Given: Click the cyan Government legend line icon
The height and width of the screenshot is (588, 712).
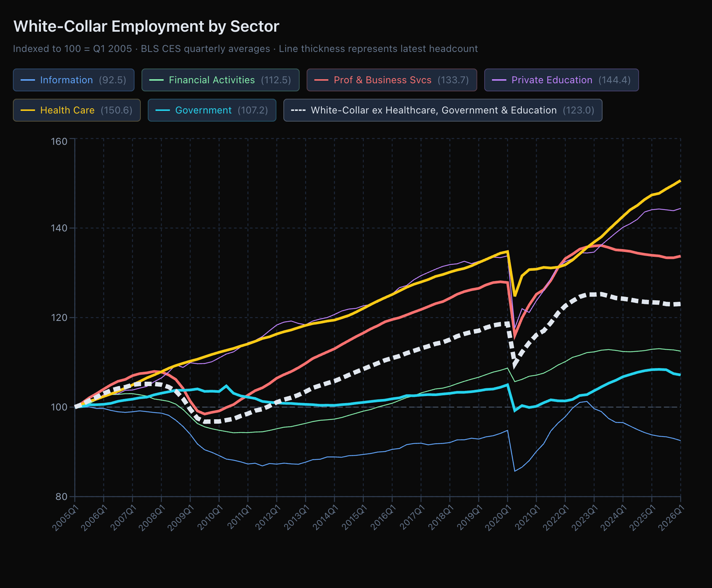Looking at the screenshot, I should [x=163, y=110].
